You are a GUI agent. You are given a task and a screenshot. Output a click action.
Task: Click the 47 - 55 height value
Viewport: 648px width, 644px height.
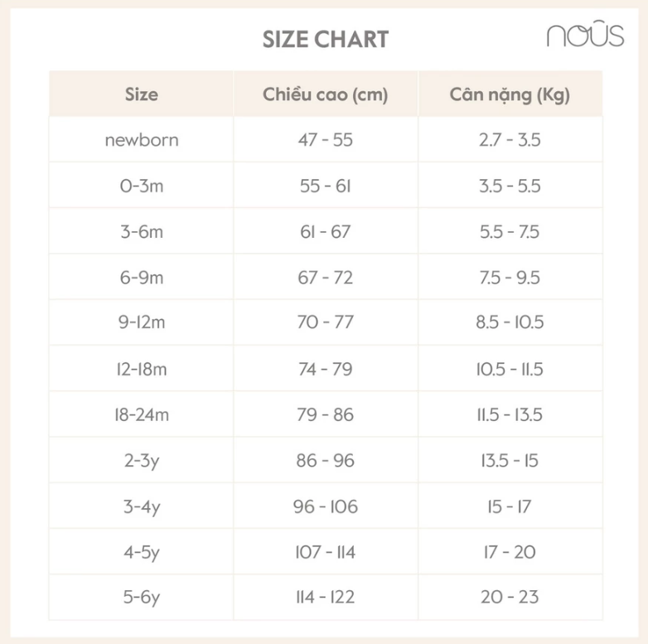pos(325,140)
